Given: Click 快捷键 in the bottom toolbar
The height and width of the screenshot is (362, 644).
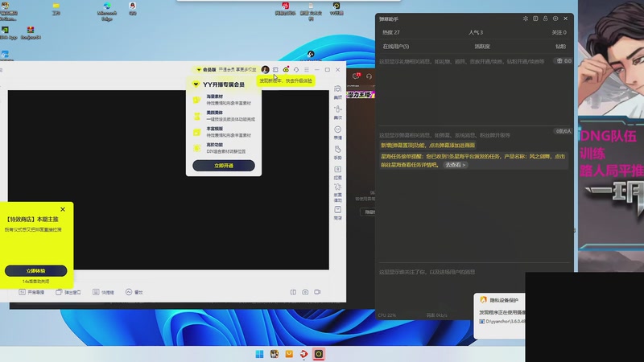Looking at the screenshot, I should [x=104, y=292].
